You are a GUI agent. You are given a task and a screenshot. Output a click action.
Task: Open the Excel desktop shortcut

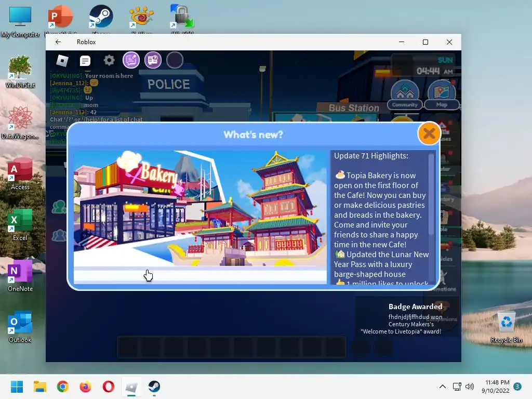20,224
